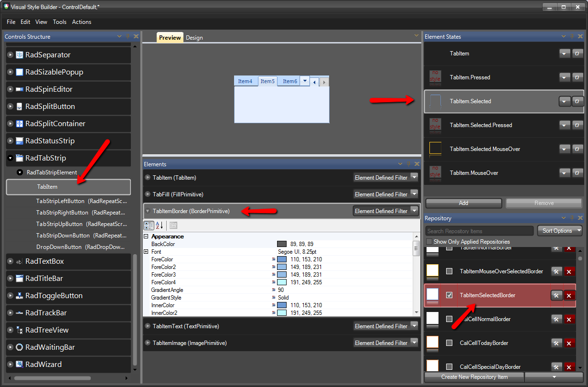Viewport: 588px width, 387px height.
Task: Click the ForeColor color swatch
Action: point(282,259)
